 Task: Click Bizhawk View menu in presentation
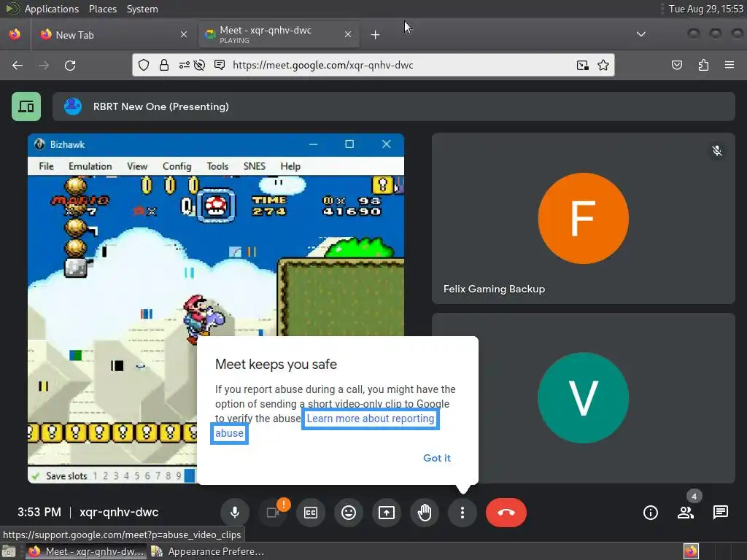pyautogui.click(x=136, y=166)
